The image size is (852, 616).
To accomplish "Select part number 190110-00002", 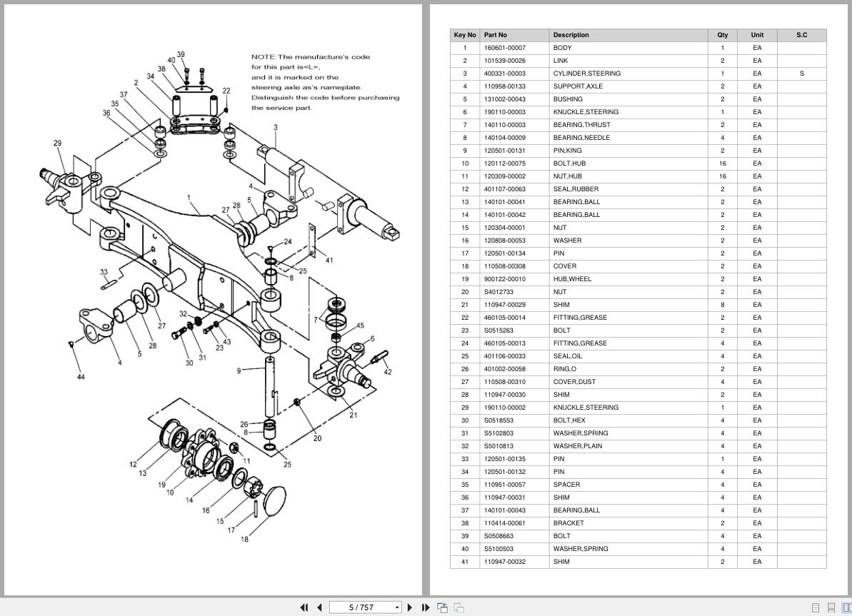I will [x=505, y=408].
